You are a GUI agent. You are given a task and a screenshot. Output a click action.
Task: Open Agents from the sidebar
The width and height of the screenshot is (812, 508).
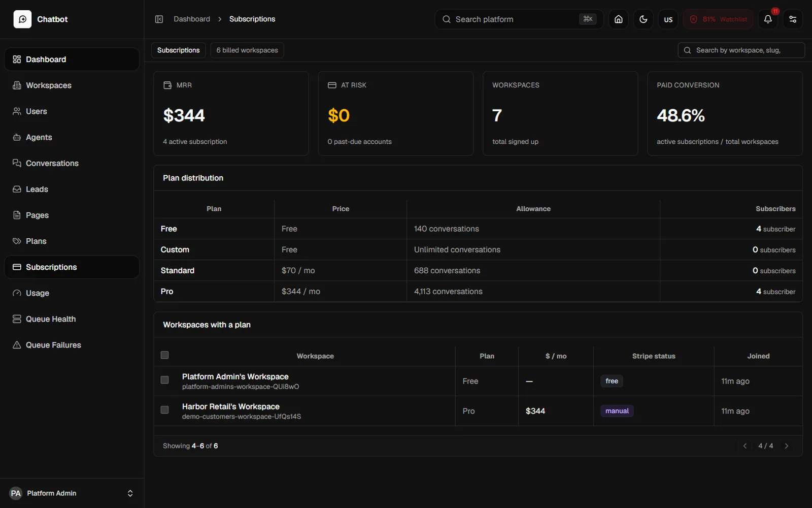[72, 137]
